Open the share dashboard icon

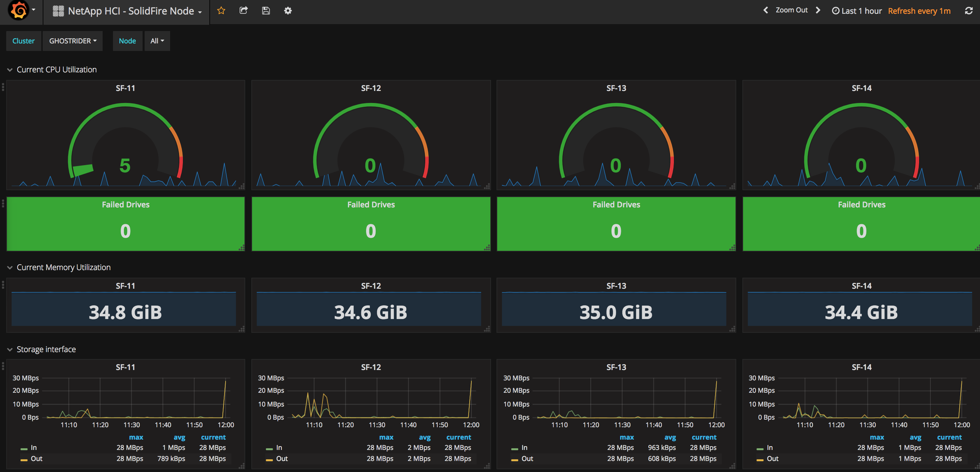[x=243, y=11]
